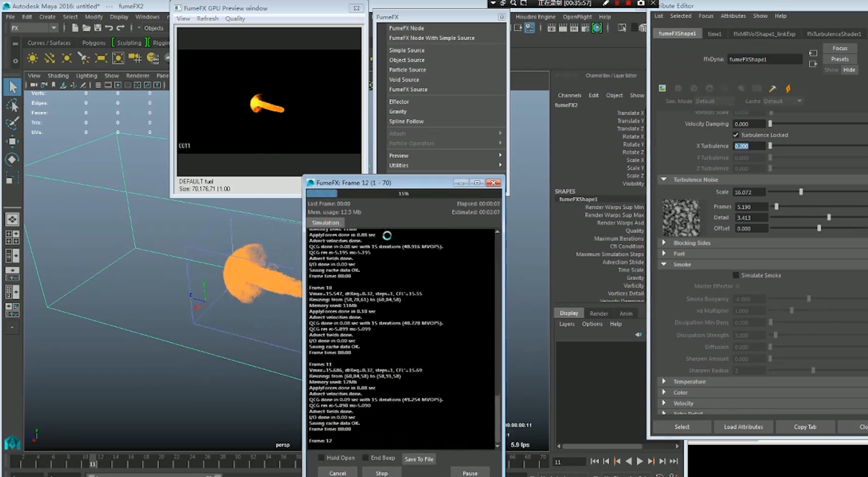Open the Polygons shelf tab

click(93, 43)
